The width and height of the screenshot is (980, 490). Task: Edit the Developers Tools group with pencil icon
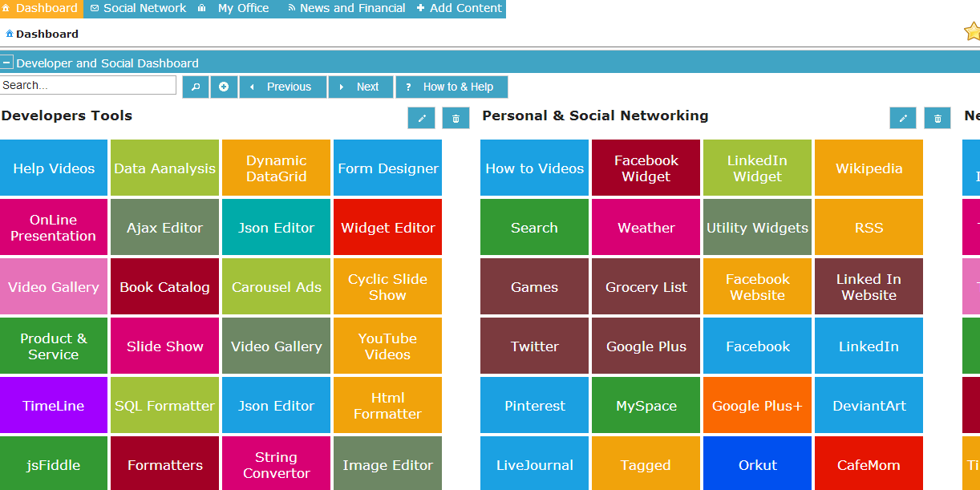(422, 118)
